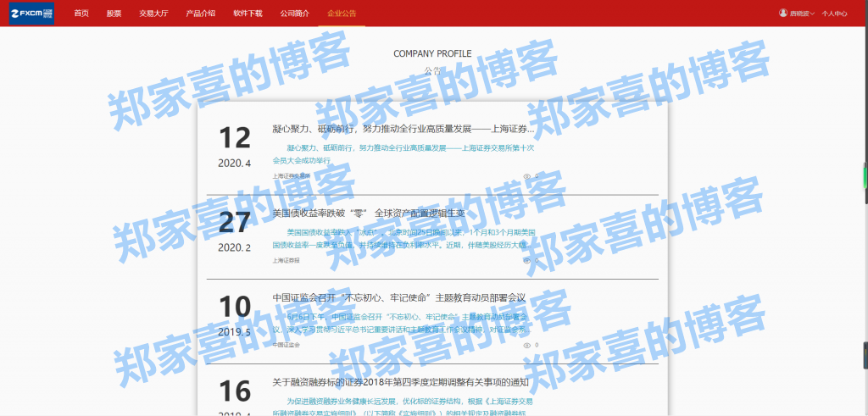This screenshot has height=416, width=868.
Task: Click the source label 上海证券交易所
Action: point(292,176)
